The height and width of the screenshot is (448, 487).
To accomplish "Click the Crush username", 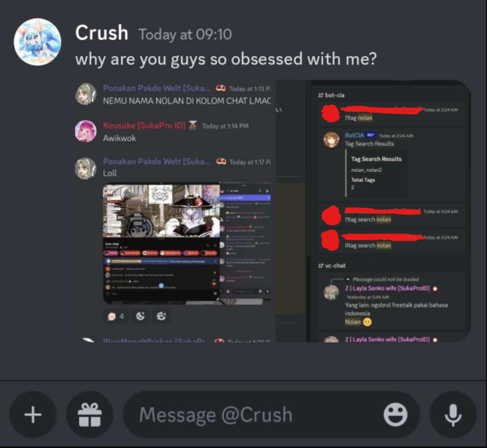I will click(x=102, y=33).
